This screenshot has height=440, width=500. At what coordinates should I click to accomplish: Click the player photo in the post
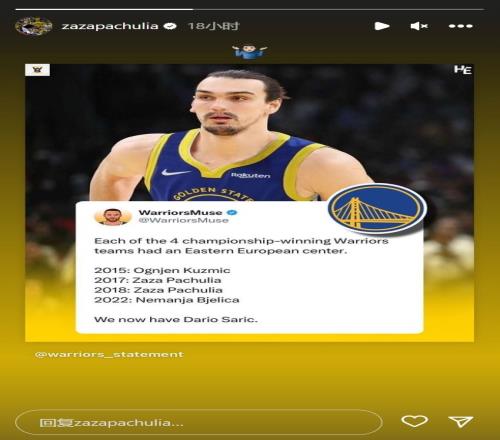tap(230, 133)
